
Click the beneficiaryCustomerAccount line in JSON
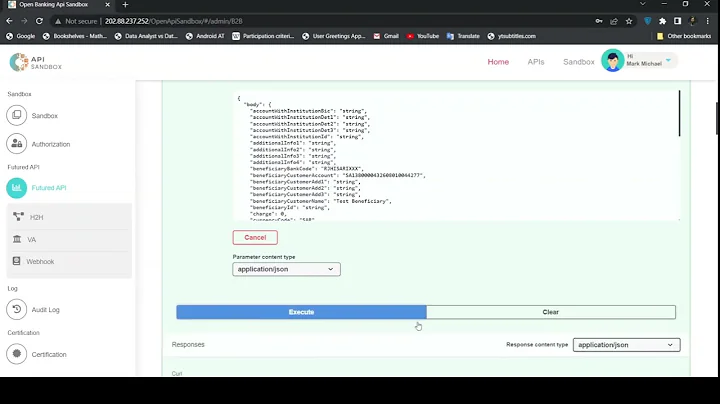click(338, 175)
